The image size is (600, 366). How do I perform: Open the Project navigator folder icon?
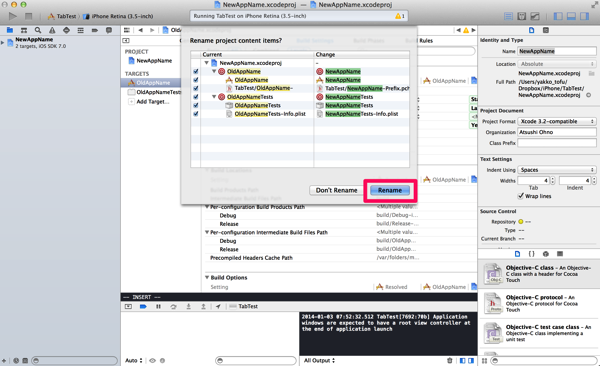(10, 30)
